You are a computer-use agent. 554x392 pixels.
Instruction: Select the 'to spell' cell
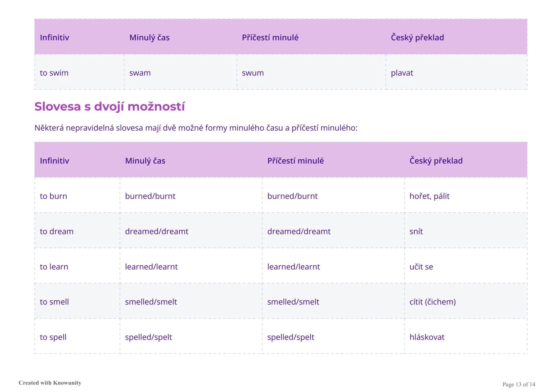click(53, 337)
